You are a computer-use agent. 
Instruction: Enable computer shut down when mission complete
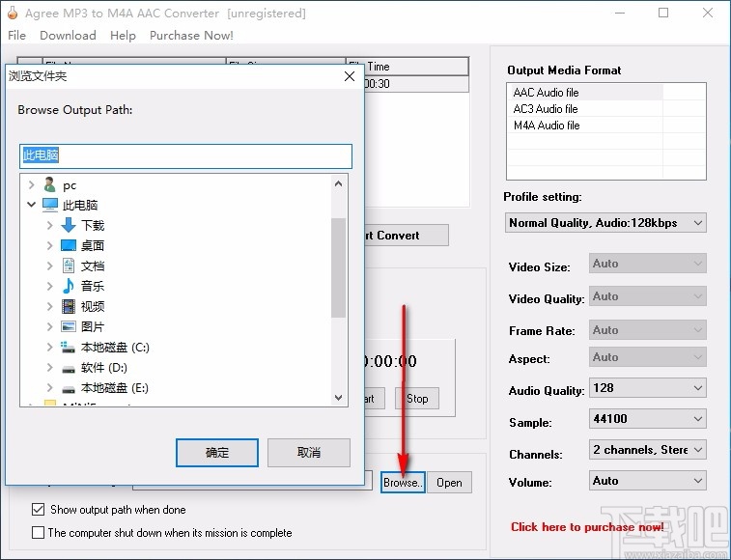coord(39,532)
